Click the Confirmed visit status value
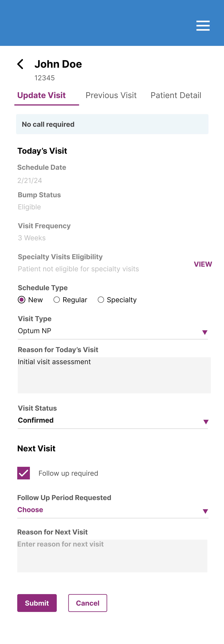 coord(36,420)
